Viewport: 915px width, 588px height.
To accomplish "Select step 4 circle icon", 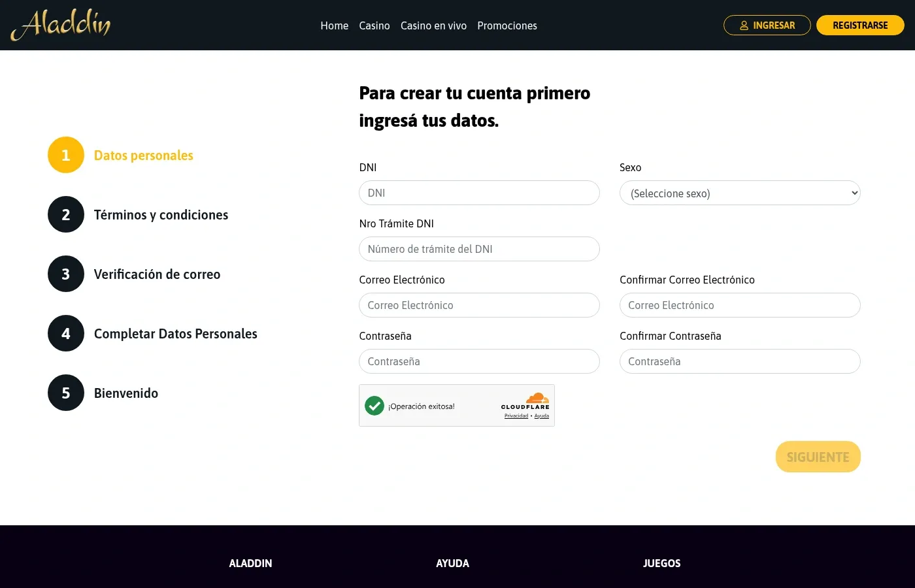I will [x=66, y=333].
